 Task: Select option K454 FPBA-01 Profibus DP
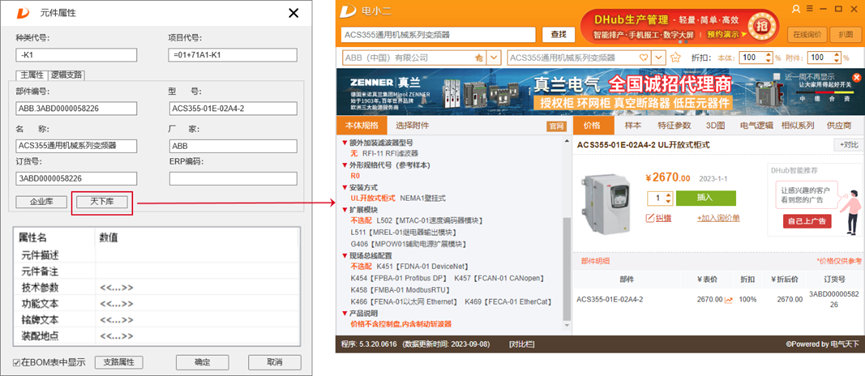click(x=399, y=278)
